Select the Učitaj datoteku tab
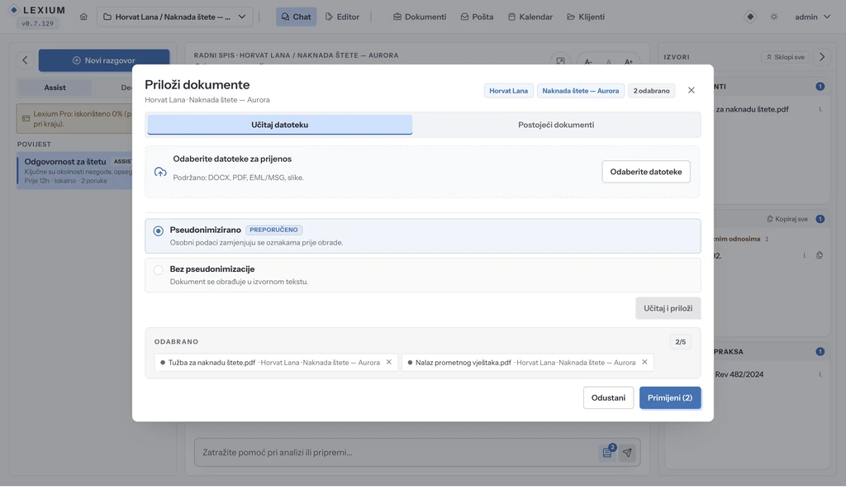The width and height of the screenshot is (846, 504). click(x=279, y=125)
